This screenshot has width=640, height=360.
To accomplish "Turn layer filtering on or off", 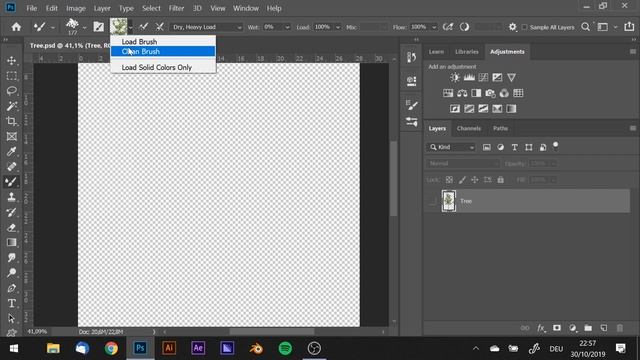I will [x=556, y=145].
